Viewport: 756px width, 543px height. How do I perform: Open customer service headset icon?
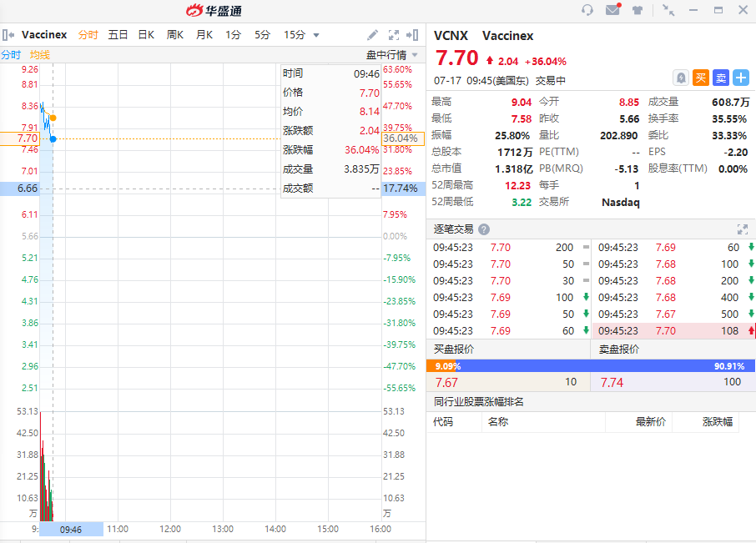click(587, 10)
